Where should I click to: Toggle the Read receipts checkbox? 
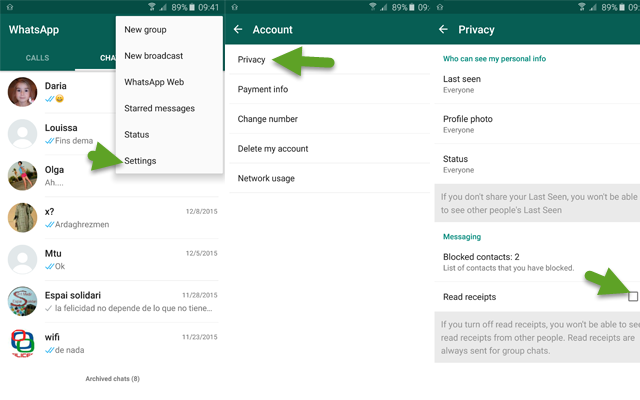coord(632,297)
